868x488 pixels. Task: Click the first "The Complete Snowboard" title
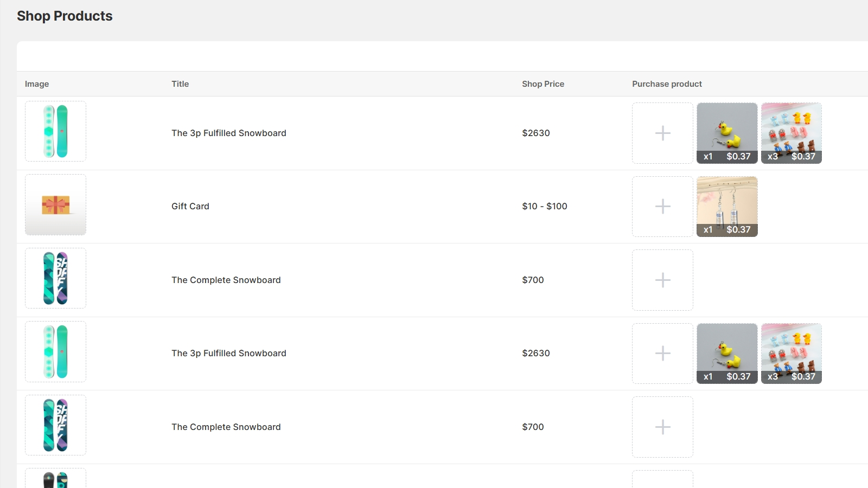(226, 280)
